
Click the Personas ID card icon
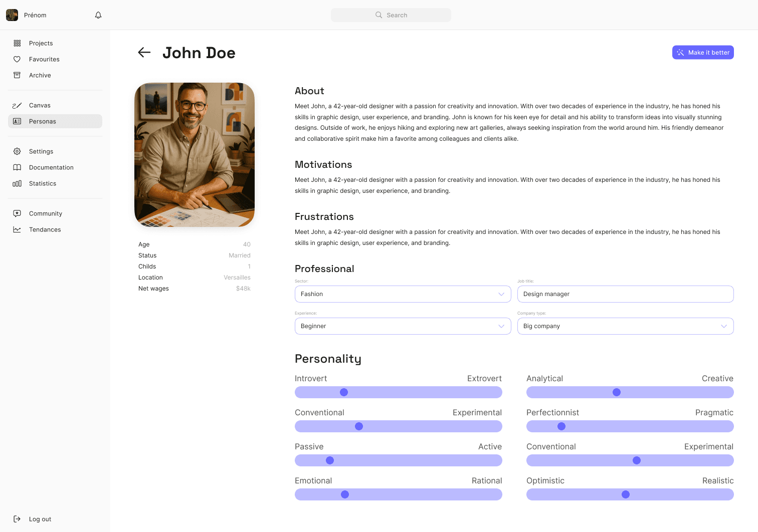coord(17,121)
